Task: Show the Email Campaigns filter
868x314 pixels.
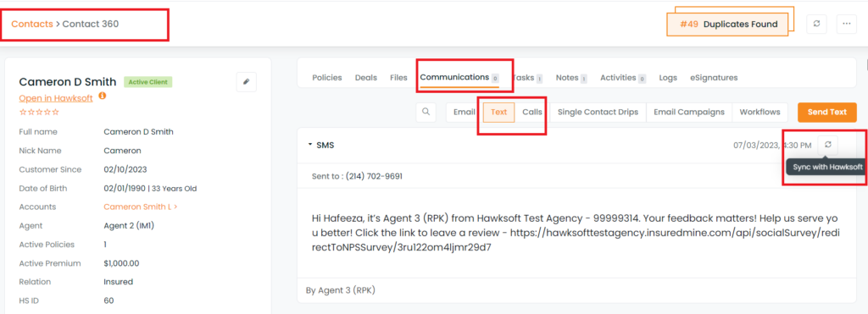Action: click(x=688, y=112)
